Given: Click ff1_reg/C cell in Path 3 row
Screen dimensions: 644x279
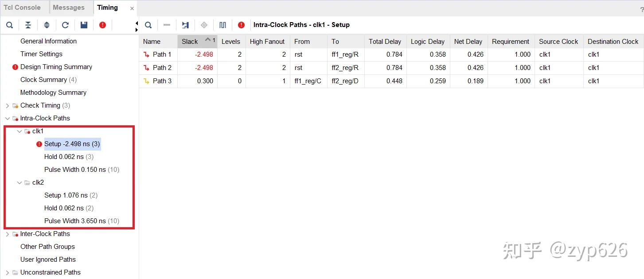Looking at the screenshot, I should [x=308, y=81].
